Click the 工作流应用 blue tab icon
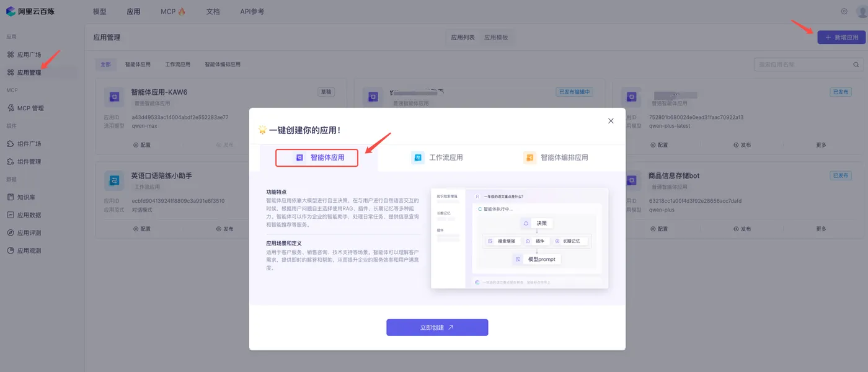 click(418, 157)
